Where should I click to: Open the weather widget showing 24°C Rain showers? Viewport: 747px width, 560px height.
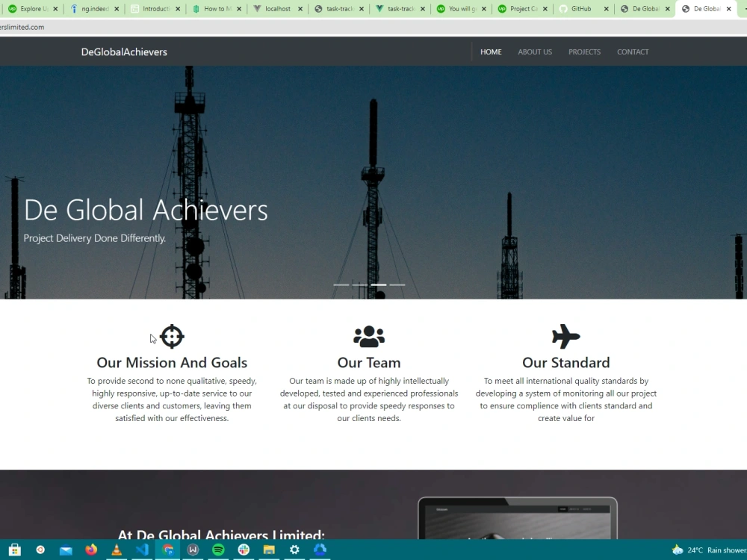coord(709,550)
